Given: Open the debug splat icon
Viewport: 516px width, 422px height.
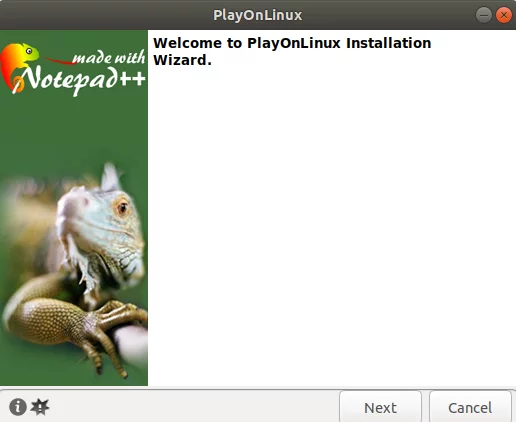Looking at the screenshot, I should 40,407.
